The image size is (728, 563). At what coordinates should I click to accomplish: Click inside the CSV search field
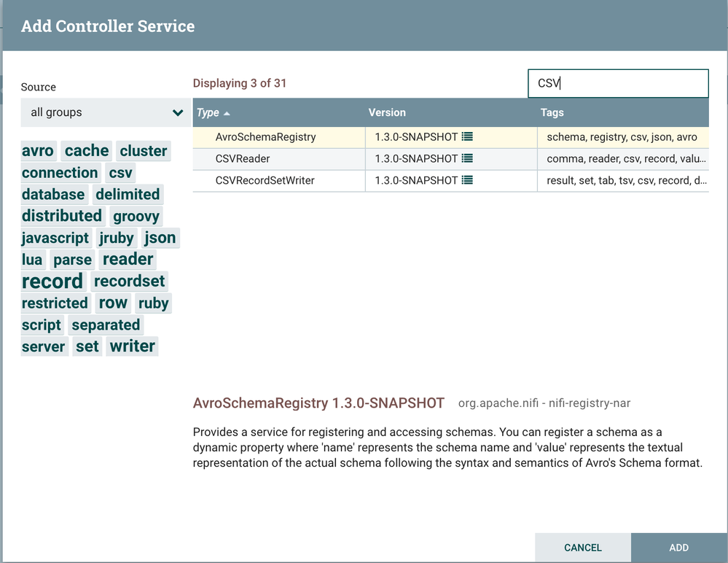(x=618, y=83)
